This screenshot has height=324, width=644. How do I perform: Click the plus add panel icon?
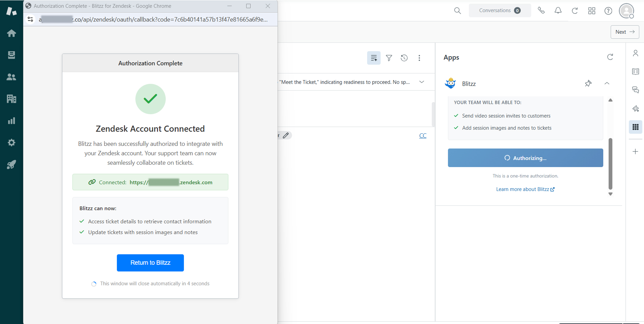click(636, 152)
